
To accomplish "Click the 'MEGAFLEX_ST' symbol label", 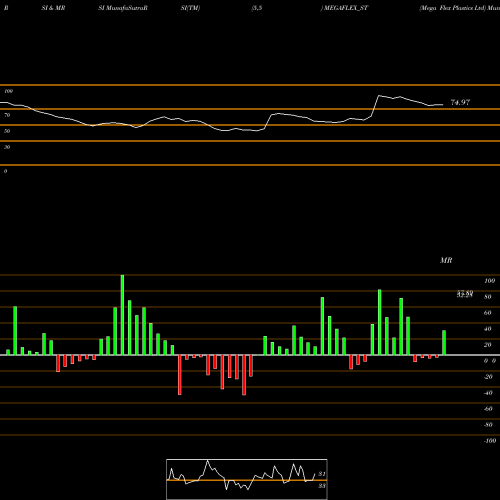I will point(346,8).
